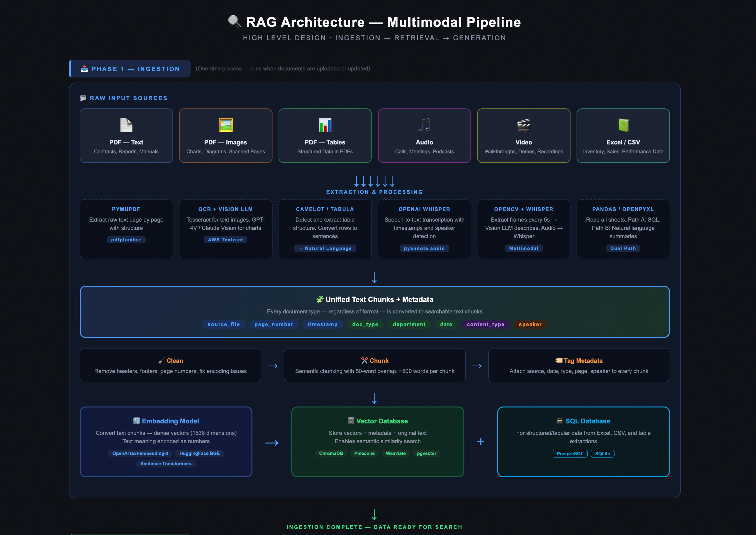756x535 pixels.
Task: Click the OpenAI text-embedding-3 tag
Action: click(140, 453)
